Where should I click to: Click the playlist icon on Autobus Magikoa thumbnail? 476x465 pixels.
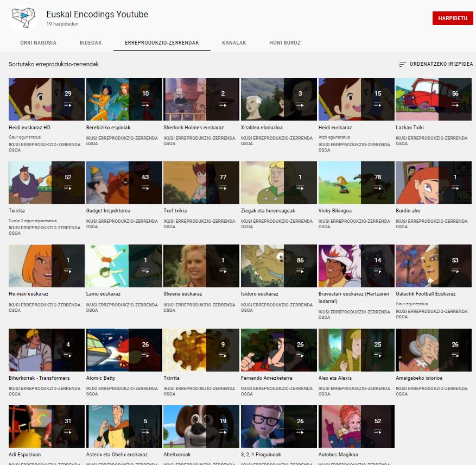[378, 432]
